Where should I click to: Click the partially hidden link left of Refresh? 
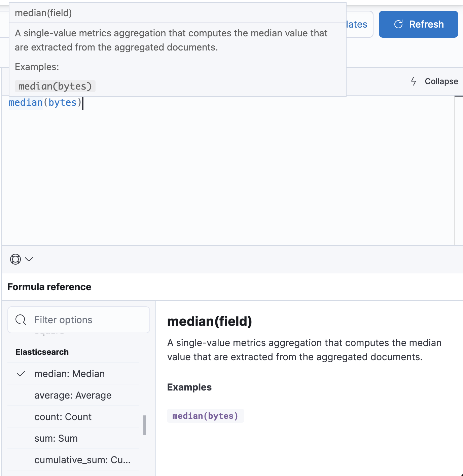pos(358,24)
